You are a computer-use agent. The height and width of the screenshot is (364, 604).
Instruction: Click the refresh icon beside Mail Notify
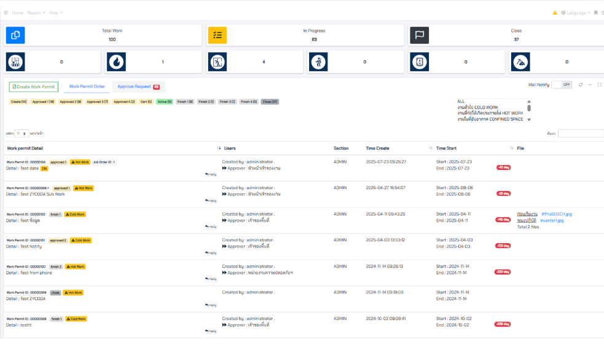581,85
